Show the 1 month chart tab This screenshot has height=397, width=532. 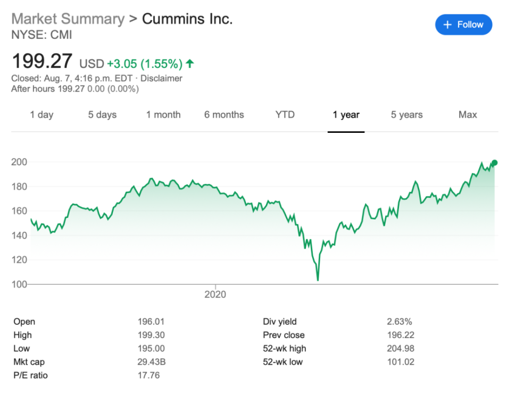click(163, 115)
